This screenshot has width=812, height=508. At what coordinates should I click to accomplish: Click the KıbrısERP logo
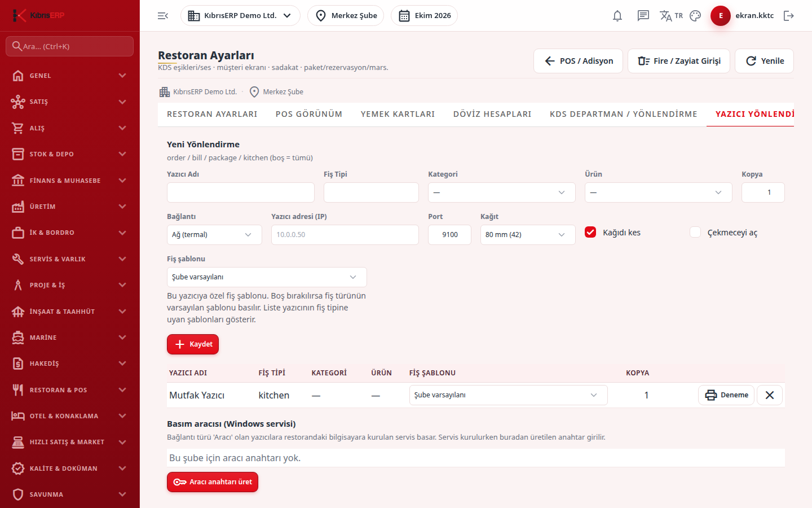coord(38,15)
